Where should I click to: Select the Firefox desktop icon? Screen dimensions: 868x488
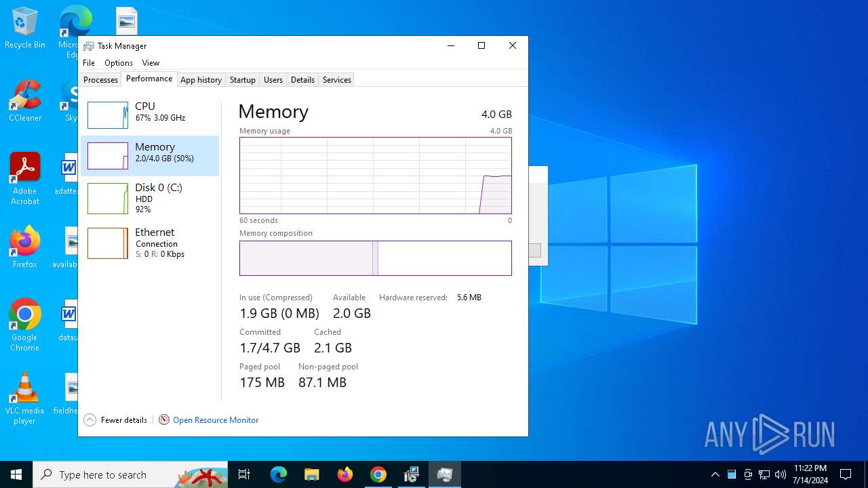(x=25, y=247)
